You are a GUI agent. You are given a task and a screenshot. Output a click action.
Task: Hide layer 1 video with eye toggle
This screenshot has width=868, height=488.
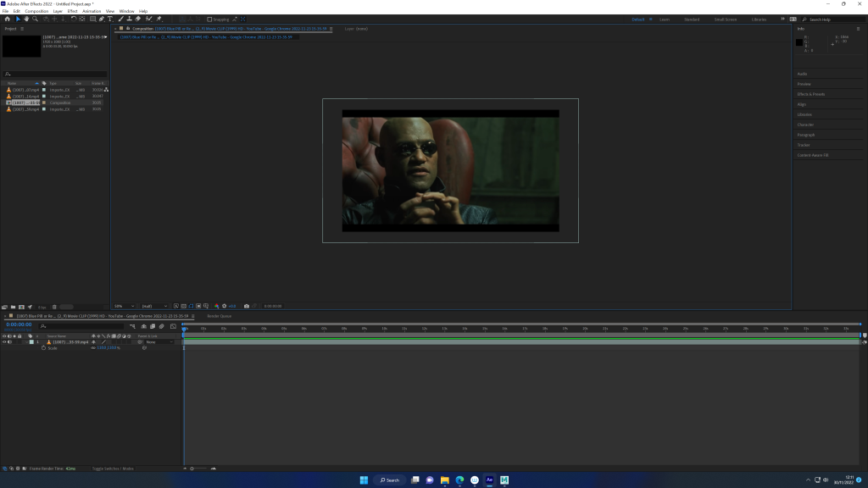pyautogui.click(x=4, y=342)
